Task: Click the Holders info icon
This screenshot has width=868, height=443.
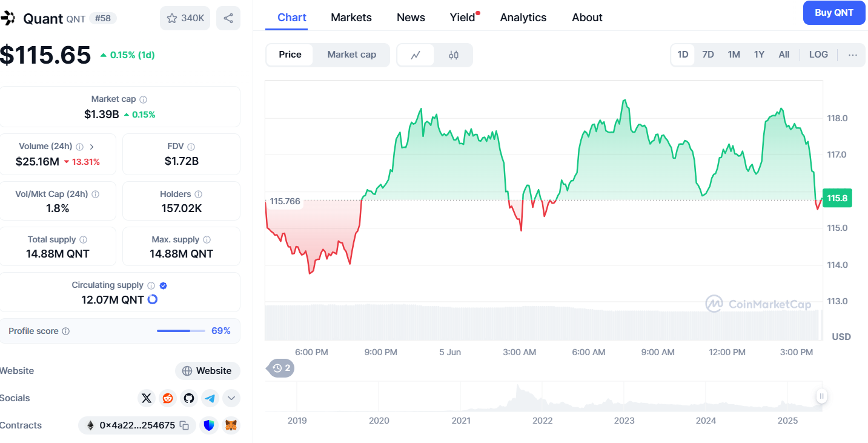Action: coord(199,195)
